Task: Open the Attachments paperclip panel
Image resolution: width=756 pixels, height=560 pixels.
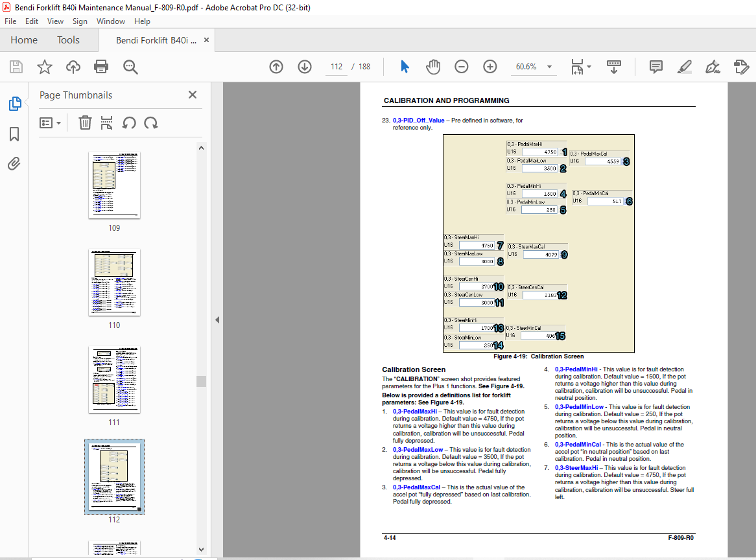Action: tap(14, 164)
